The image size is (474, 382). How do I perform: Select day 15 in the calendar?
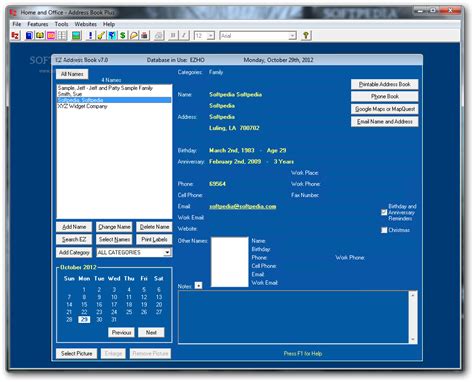[84, 304]
